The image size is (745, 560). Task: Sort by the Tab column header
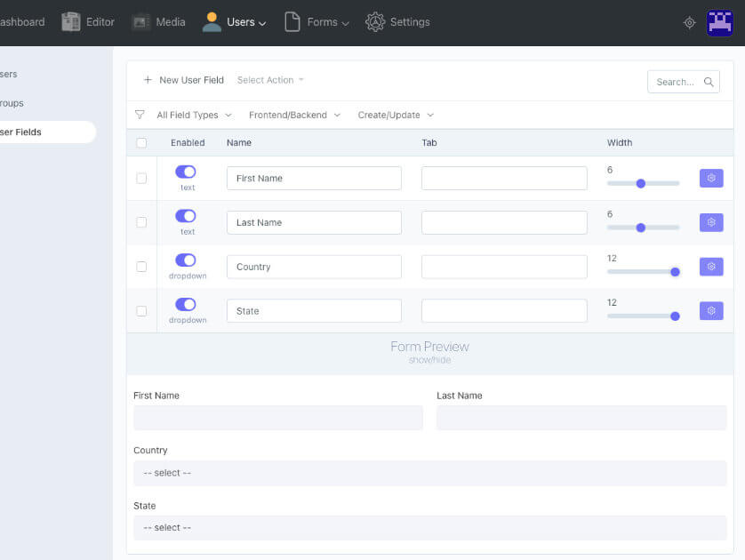(429, 142)
